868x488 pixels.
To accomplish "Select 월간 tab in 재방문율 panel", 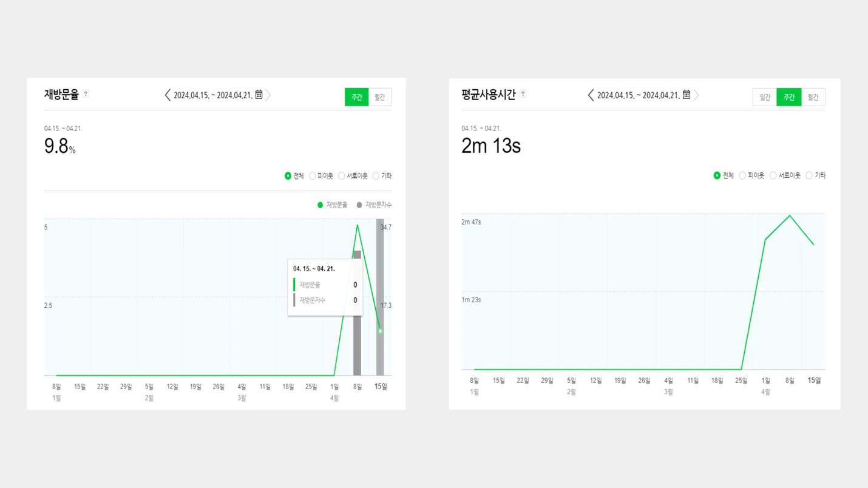I will pos(380,97).
